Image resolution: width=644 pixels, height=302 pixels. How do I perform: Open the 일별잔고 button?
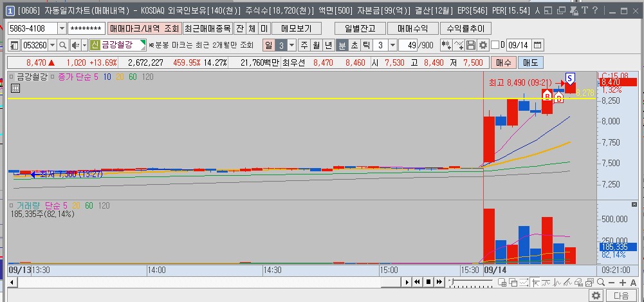coord(360,29)
